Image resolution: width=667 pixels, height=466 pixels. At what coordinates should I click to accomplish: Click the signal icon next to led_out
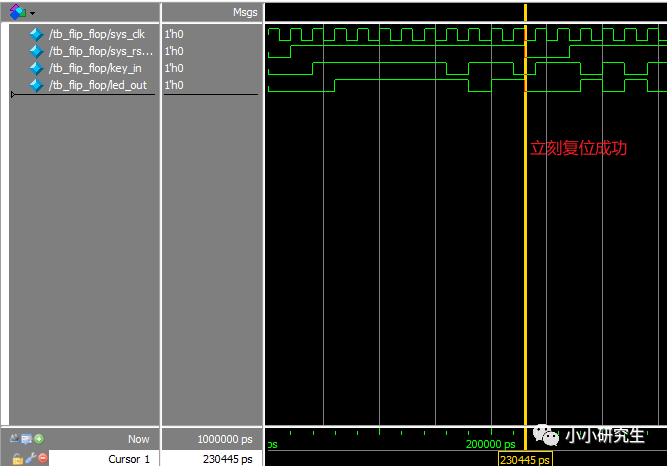36,85
